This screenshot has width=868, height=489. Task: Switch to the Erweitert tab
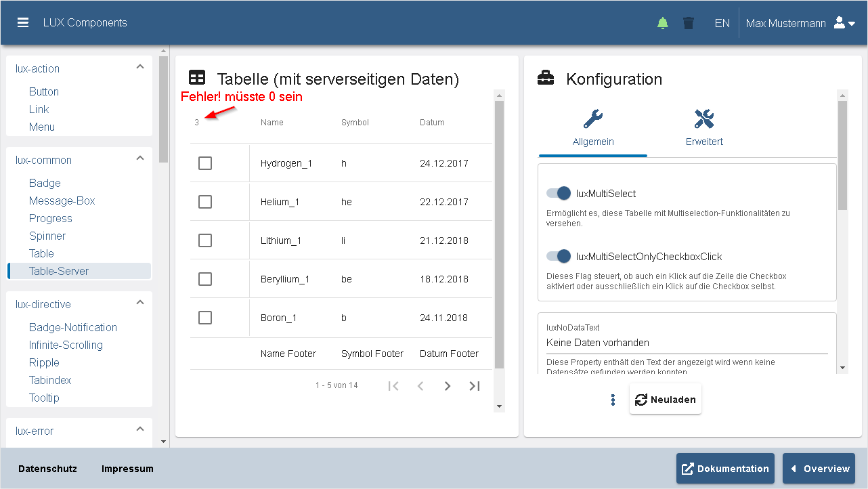click(x=703, y=129)
